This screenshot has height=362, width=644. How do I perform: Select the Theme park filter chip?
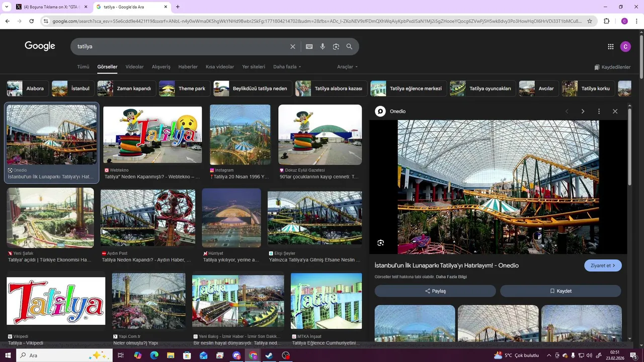185,88
